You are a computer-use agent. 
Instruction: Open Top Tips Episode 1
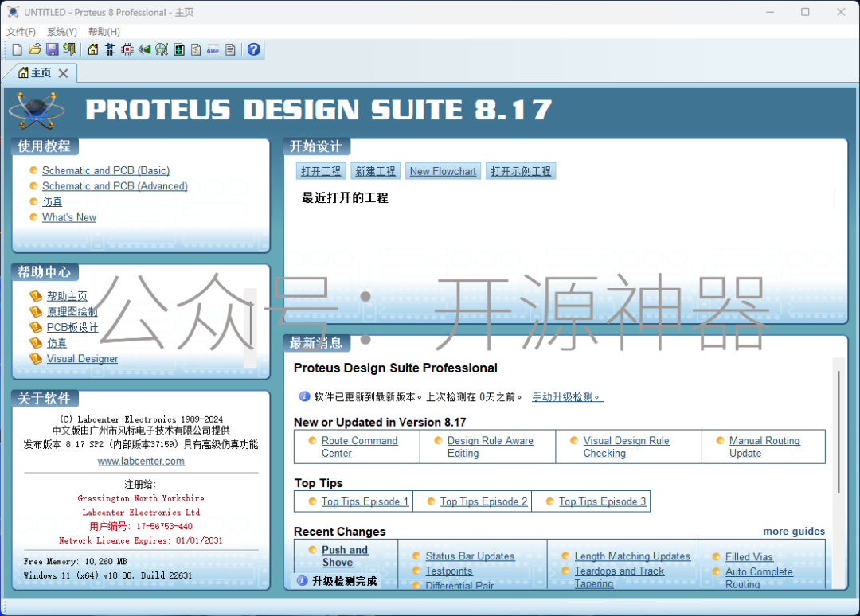click(x=365, y=501)
